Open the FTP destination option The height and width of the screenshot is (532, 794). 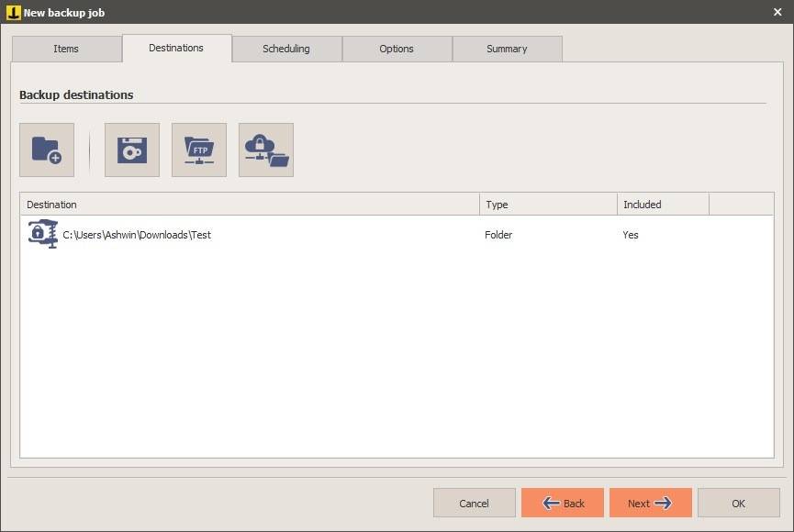(x=198, y=150)
